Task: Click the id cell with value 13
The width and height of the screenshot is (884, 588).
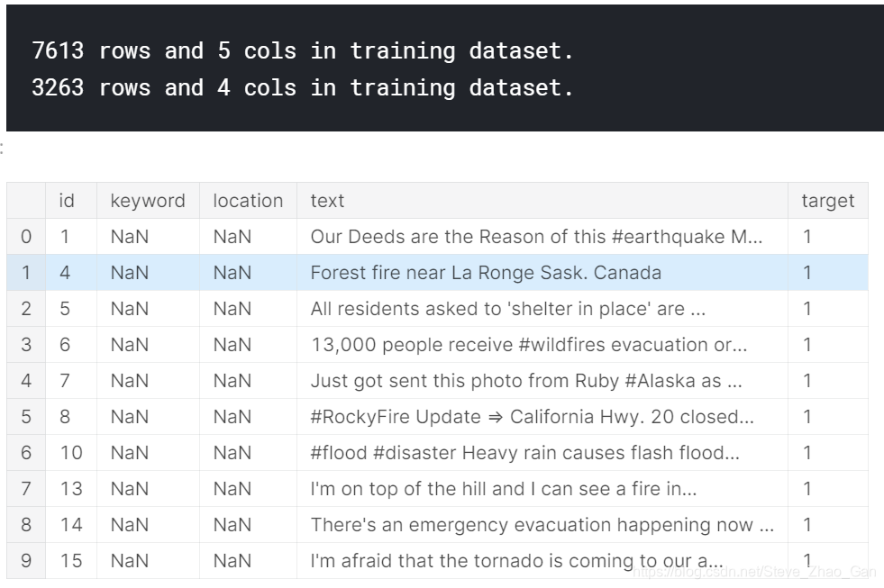Action: pyautogui.click(x=71, y=489)
